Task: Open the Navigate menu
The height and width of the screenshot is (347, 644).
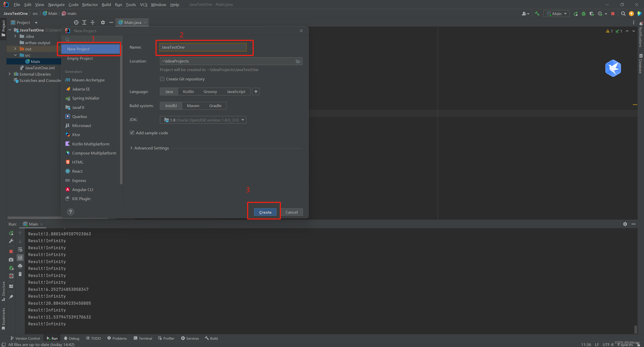Action: (56, 5)
